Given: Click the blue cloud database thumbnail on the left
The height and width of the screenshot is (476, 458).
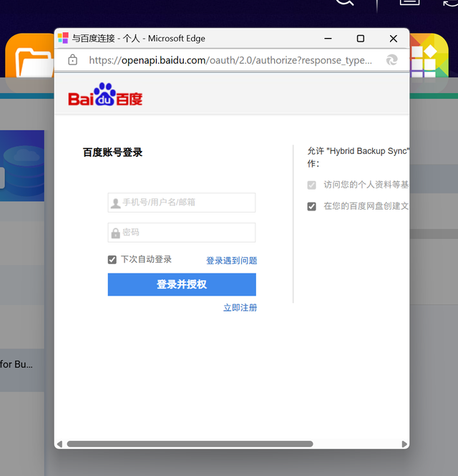Looking at the screenshot, I should point(22,166).
